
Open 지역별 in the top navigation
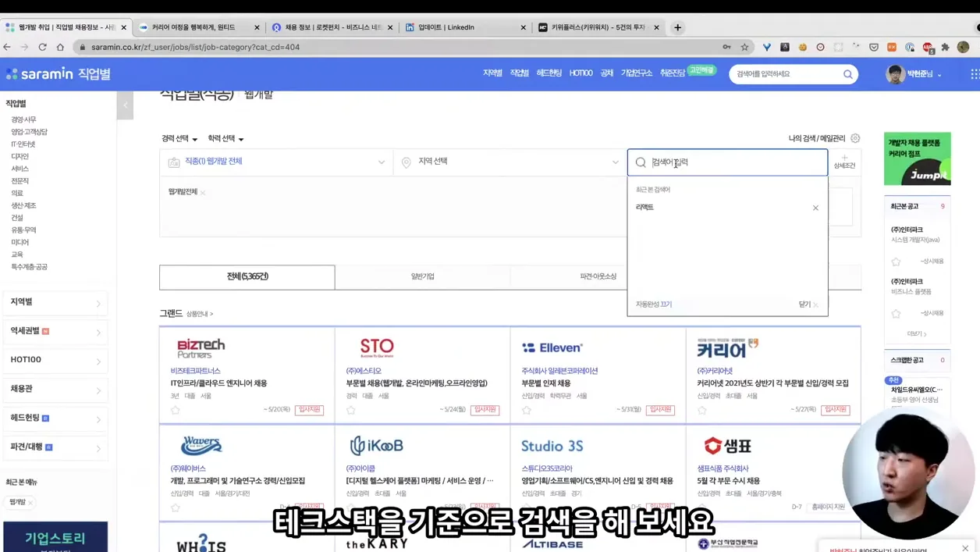(492, 73)
